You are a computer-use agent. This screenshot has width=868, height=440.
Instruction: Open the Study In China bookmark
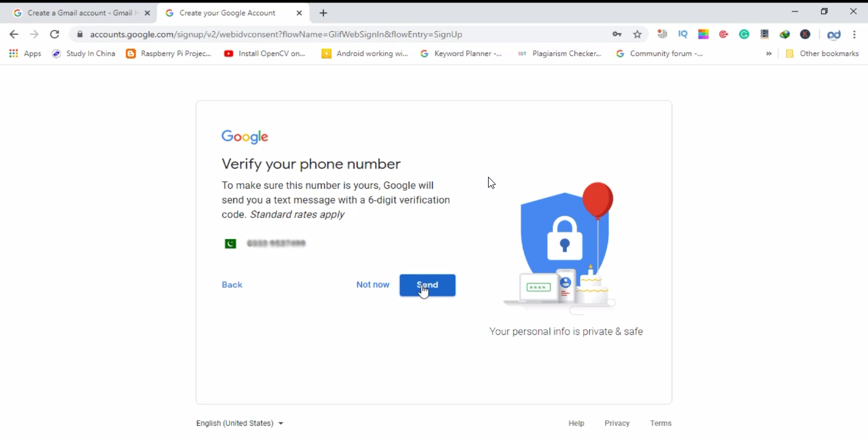point(84,54)
